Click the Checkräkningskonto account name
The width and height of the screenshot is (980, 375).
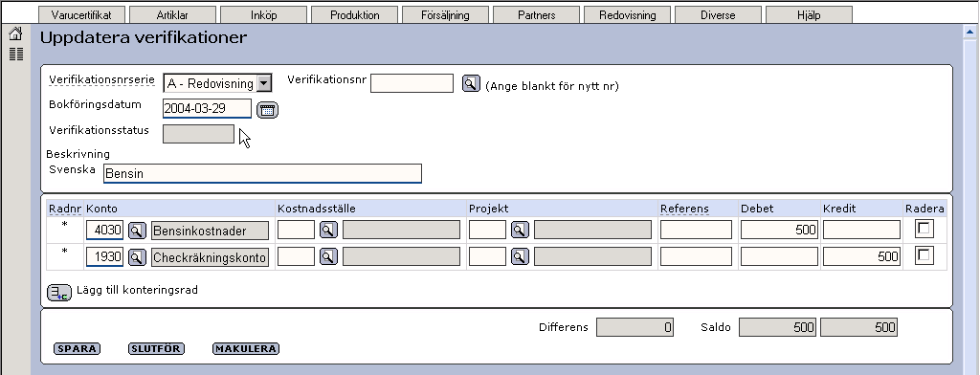[210, 257]
